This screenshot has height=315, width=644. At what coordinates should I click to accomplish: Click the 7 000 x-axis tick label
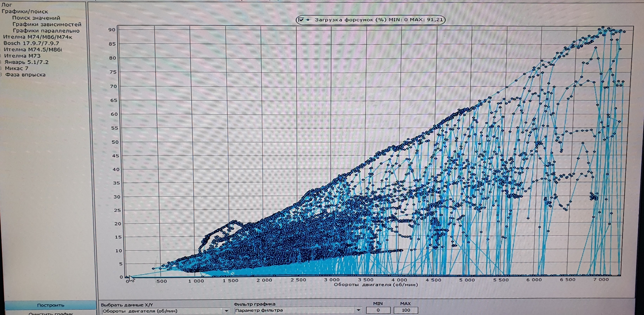click(x=601, y=279)
